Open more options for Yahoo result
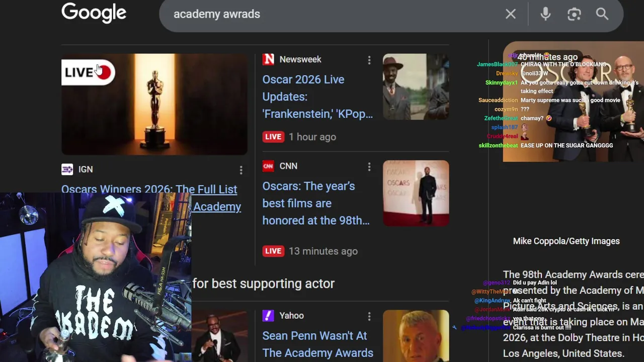Viewport: 644px width, 362px height. pos(369,317)
